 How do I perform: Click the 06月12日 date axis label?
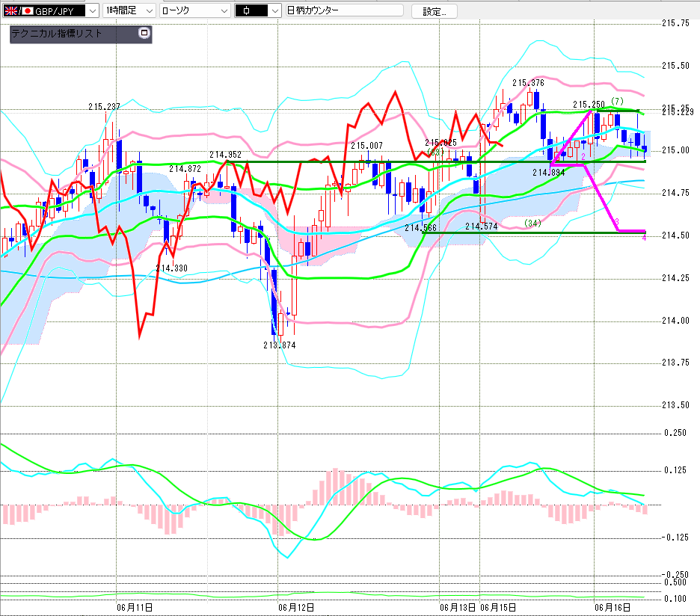tap(296, 608)
